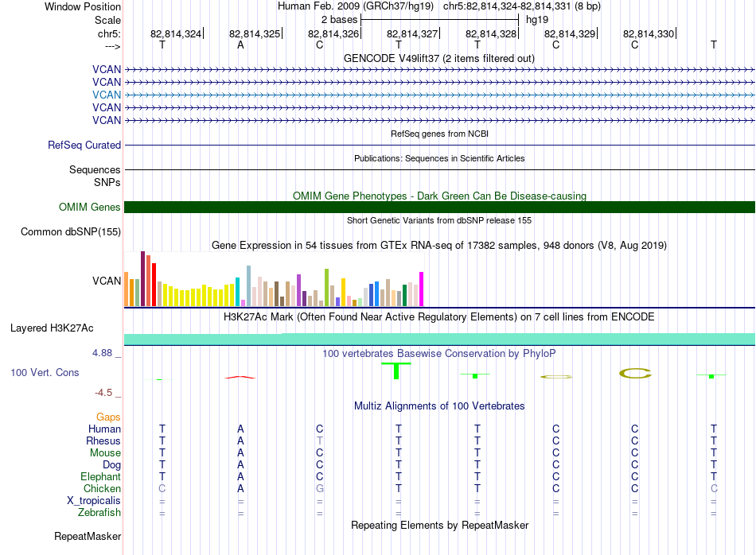Click the Window Position label

[83, 6]
